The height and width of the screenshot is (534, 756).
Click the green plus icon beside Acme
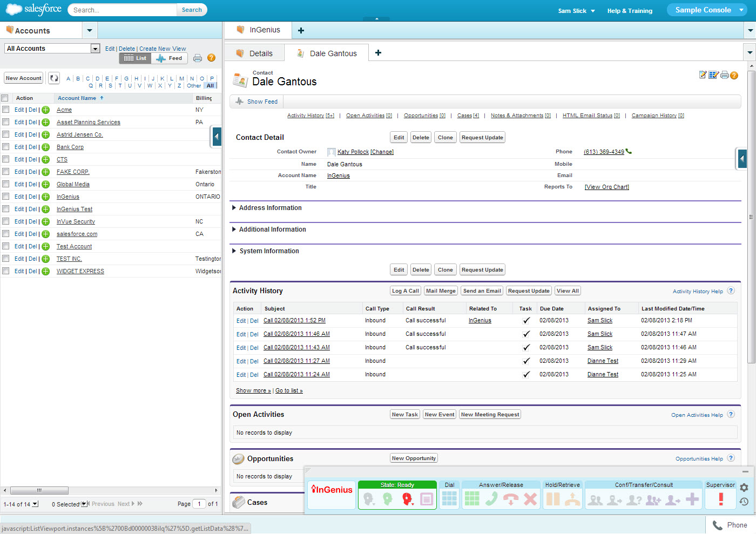pos(46,110)
